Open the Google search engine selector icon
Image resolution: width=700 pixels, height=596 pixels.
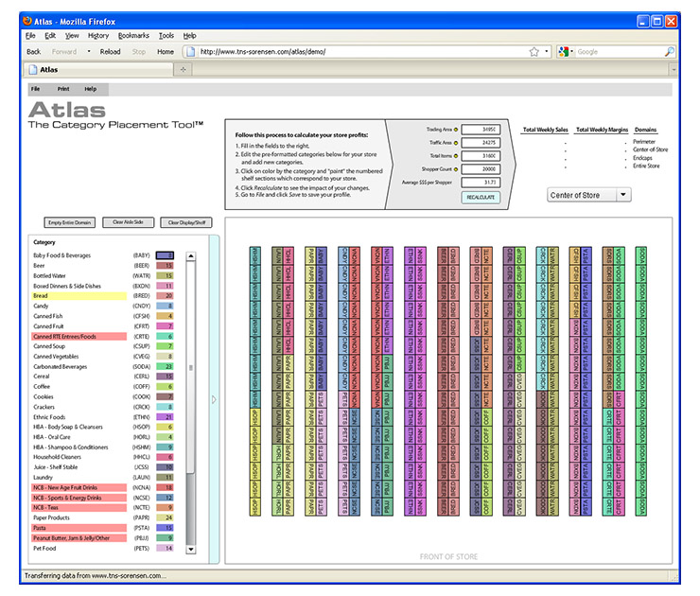point(564,52)
